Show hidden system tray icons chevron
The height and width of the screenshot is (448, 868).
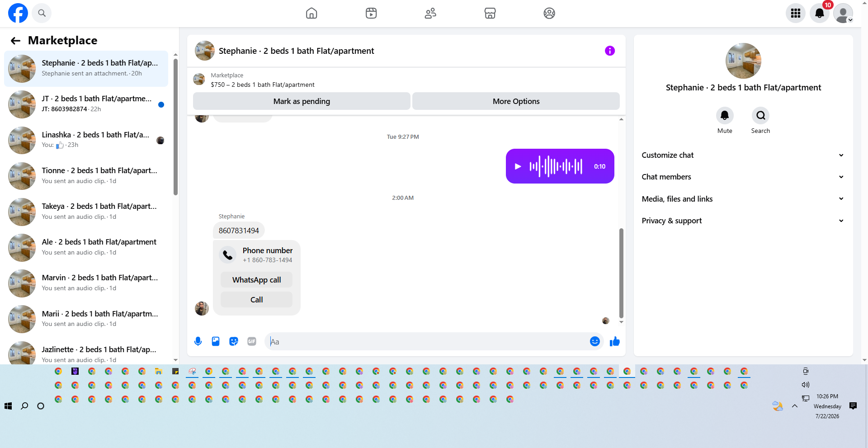click(794, 406)
